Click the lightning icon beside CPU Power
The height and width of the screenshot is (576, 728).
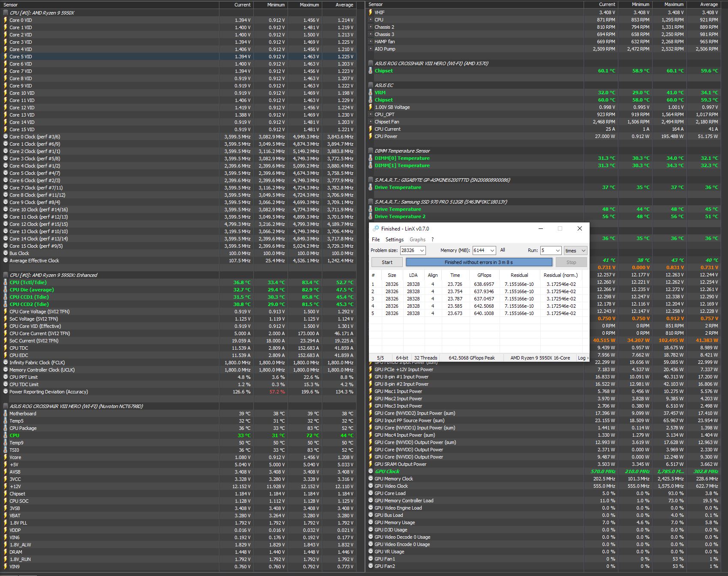pos(371,136)
